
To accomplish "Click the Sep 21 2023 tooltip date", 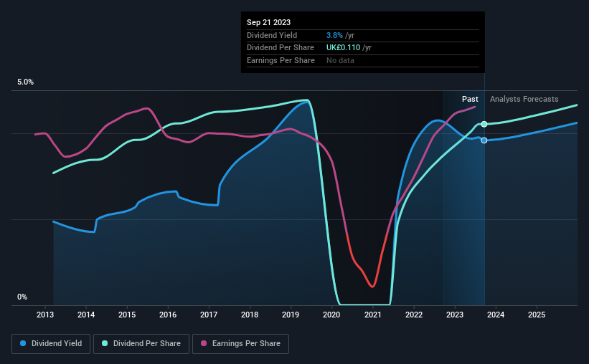I will pyautogui.click(x=268, y=22).
